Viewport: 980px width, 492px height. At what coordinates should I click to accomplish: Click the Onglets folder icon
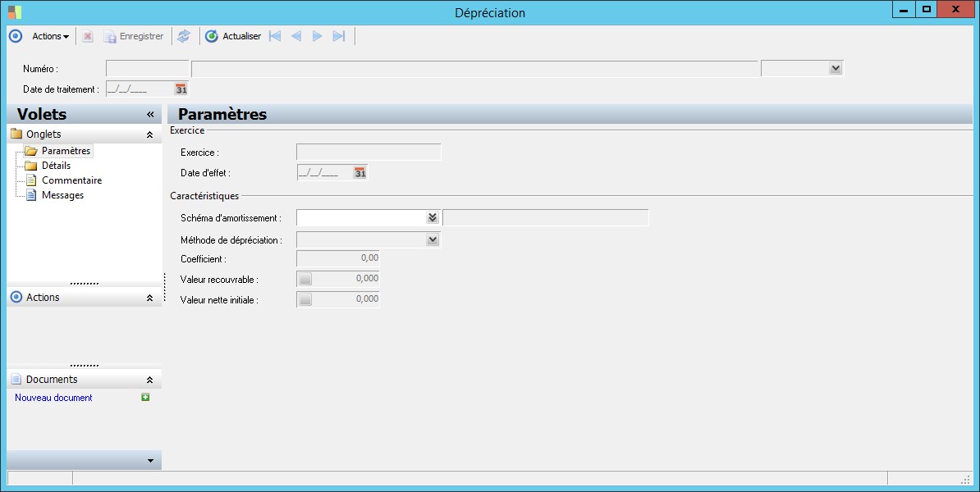[16, 134]
